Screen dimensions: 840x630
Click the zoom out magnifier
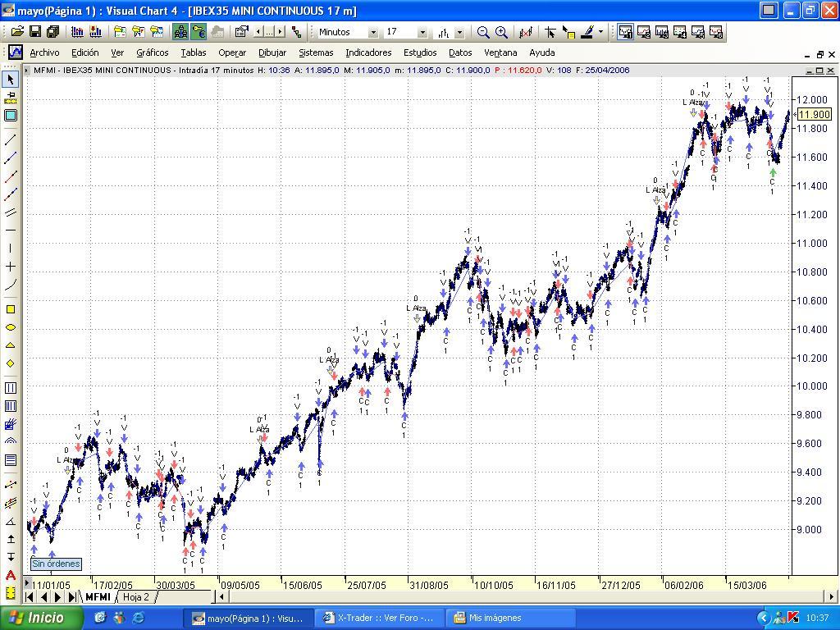point(482,32)
